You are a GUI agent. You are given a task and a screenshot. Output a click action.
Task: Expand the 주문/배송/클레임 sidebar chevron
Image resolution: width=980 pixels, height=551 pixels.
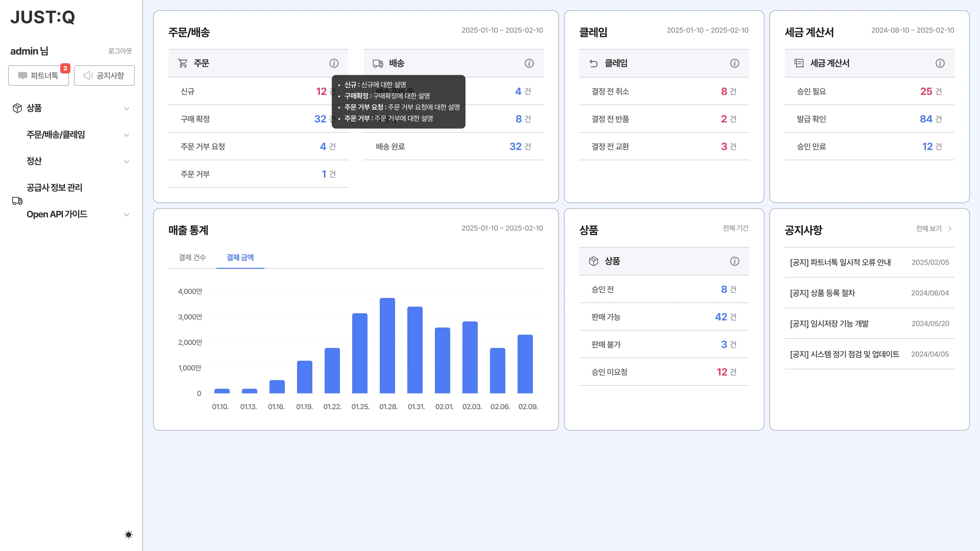point(126,135)
